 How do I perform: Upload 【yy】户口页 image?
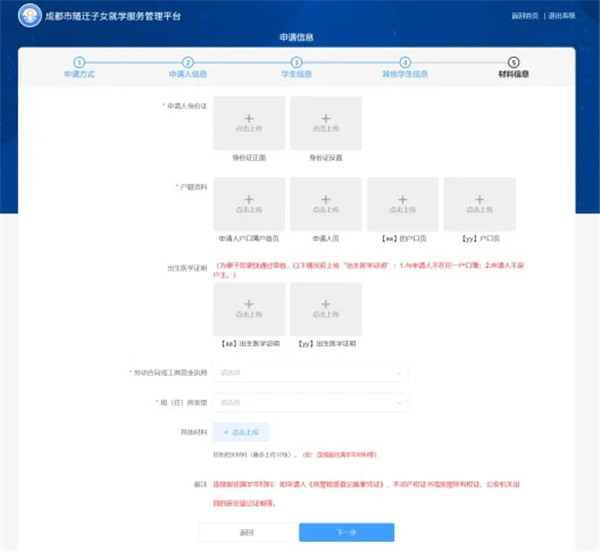(480, 204)
